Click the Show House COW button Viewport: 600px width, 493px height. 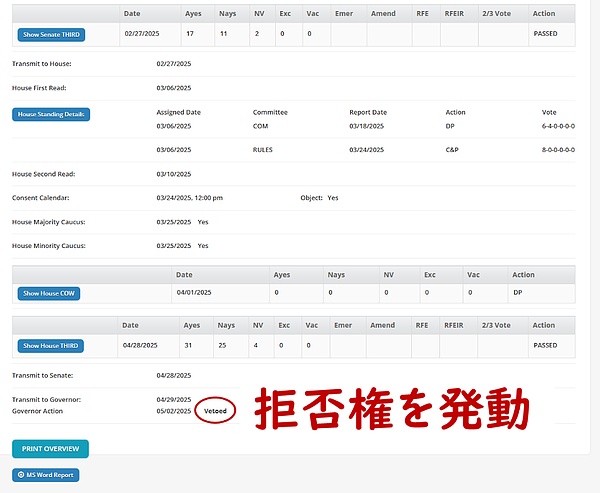(x=50, y=293)
